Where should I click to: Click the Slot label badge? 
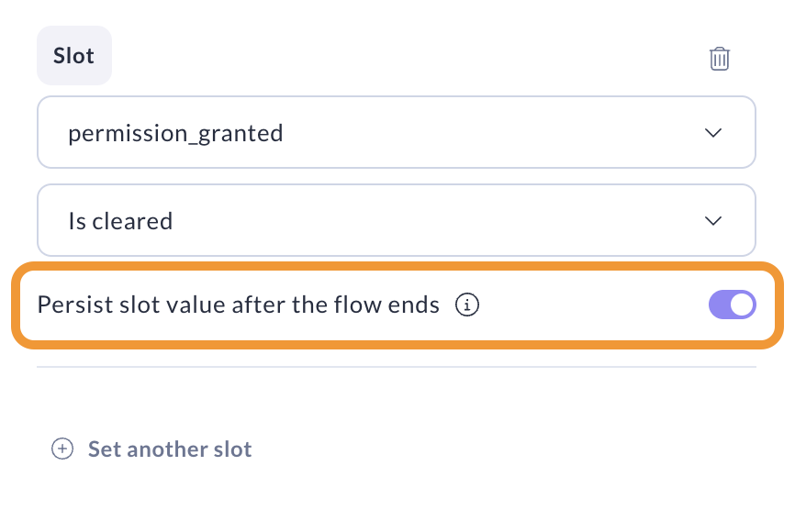point(73,56)
